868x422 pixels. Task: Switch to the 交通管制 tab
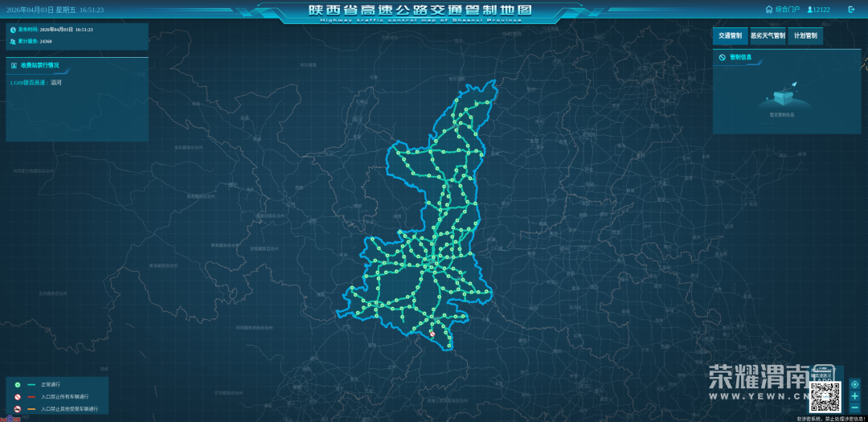[x=730, y=36]
